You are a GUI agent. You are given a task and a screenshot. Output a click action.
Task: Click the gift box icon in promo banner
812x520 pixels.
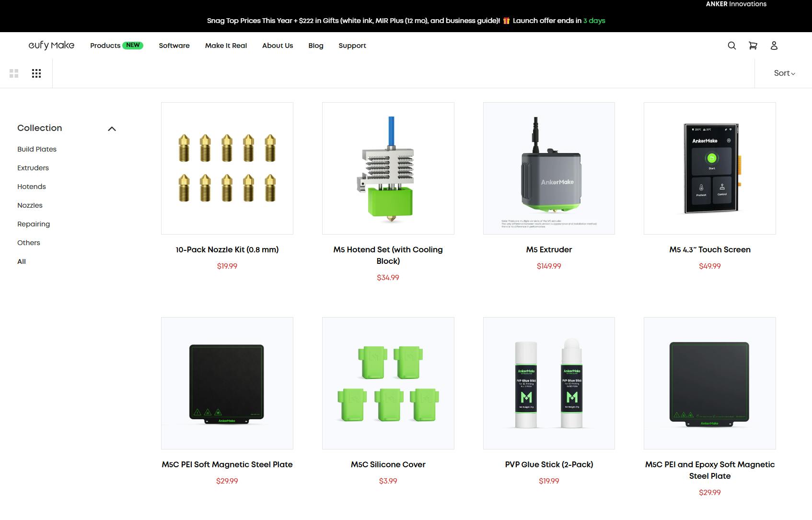click(x=506, y=21)
